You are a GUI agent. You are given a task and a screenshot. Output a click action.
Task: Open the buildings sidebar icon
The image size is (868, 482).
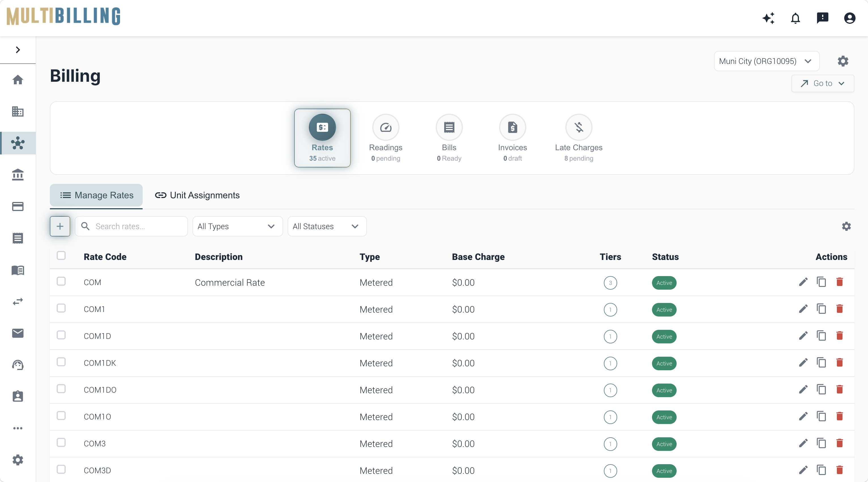click(18, 111)
